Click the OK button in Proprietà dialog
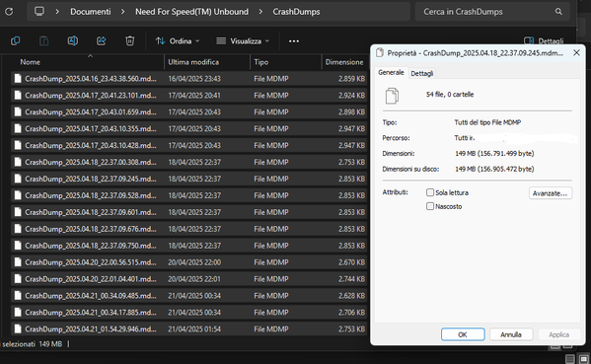This screenshot has height=364, width=591. point(463,334)
